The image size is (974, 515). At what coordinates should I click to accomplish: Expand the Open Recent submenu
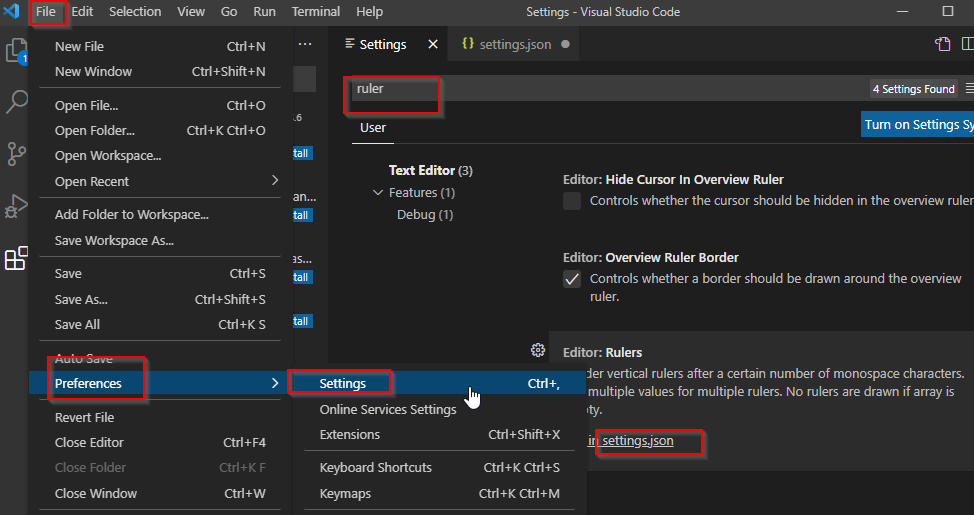pyautogui.click(x=275, y=181)
